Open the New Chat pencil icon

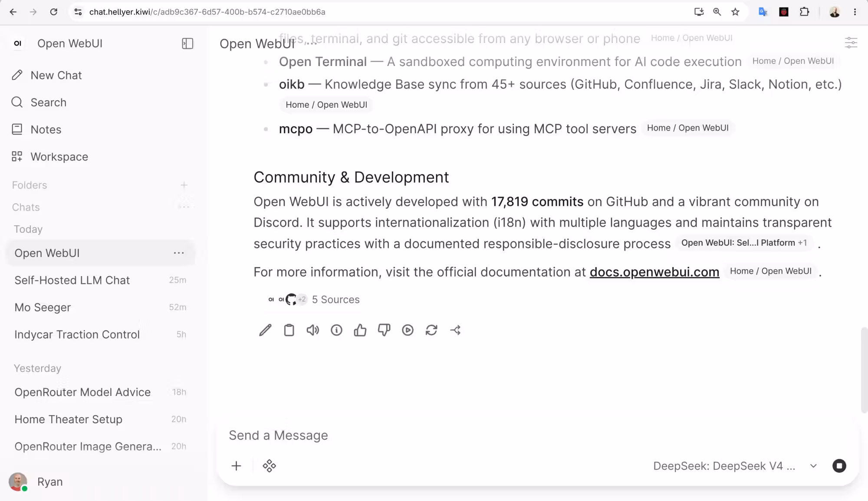[17, 75]
